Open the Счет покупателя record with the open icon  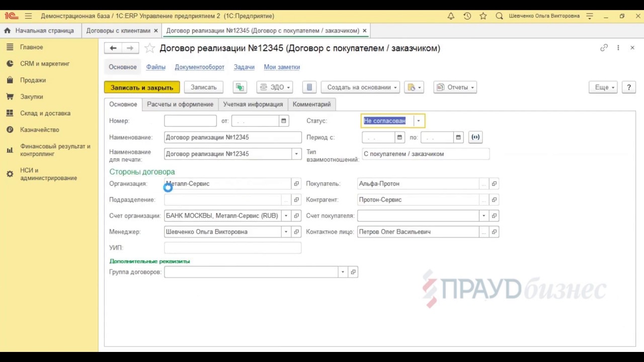tap(494, 216)
